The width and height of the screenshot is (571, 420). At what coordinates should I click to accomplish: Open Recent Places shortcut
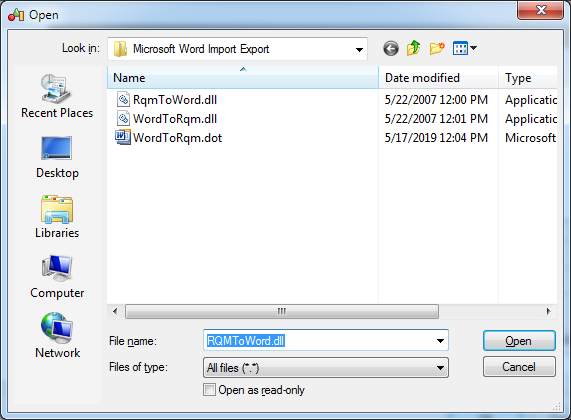point(57,96)
